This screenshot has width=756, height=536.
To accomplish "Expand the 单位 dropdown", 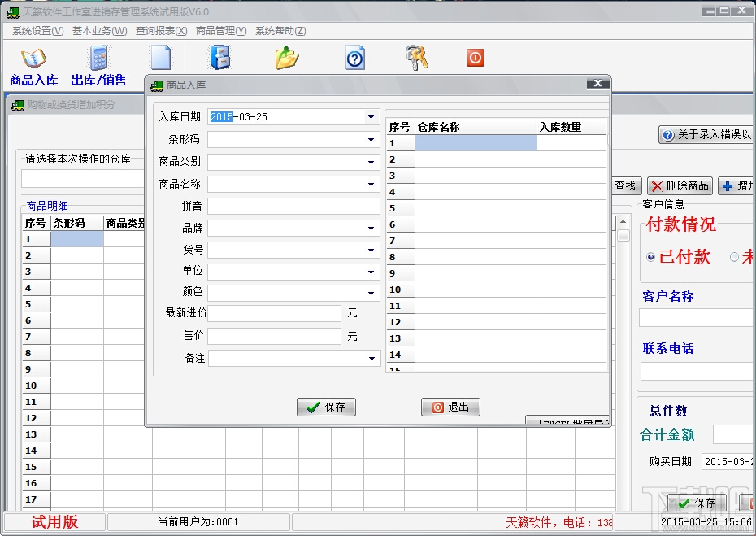I will tap(371, 272).
